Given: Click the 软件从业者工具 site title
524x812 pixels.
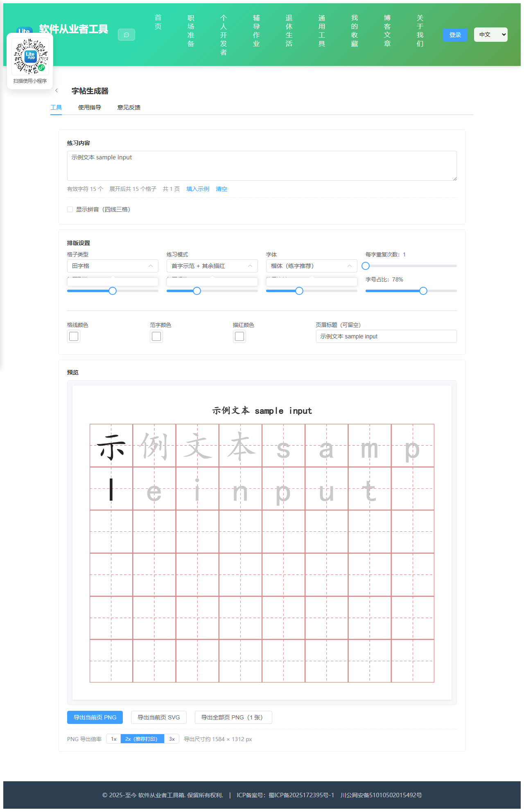Looking at the screenshot, I should (74, 29).
